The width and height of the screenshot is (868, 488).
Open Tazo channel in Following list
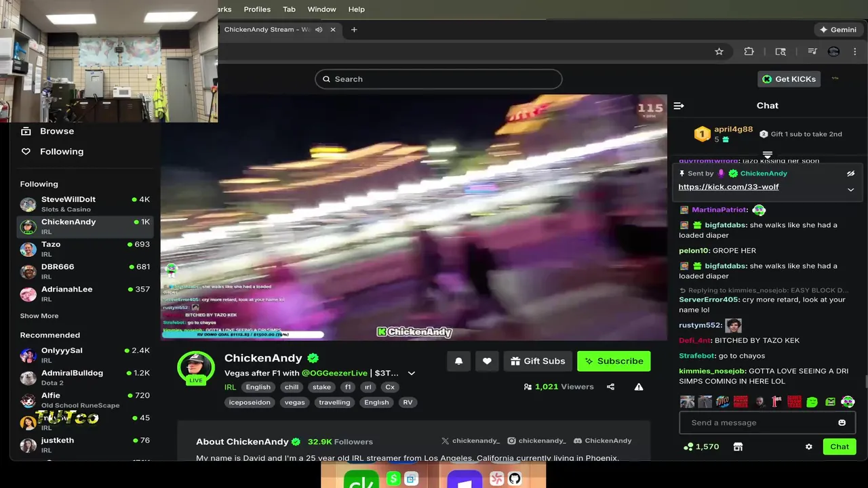coord(85,249)
